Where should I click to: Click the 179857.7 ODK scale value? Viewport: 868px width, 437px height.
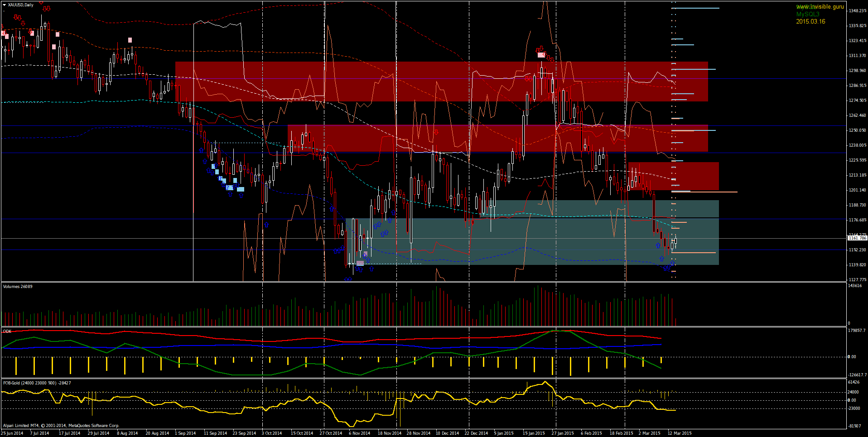point(857,331)
